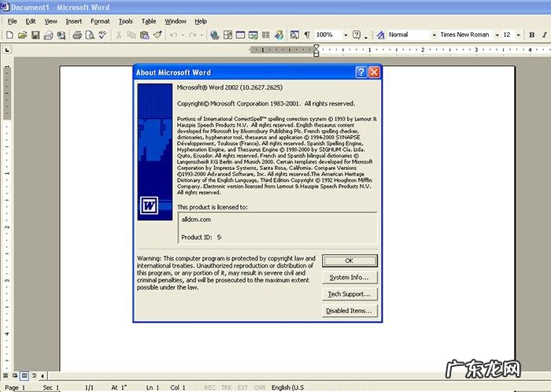
Task: Click the indent marker on horizontal ruler
Action: coord(316,50)
